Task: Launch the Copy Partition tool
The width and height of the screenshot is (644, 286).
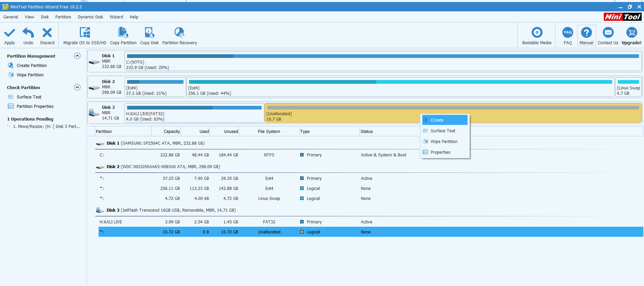Action: click(x=123, y=33)
